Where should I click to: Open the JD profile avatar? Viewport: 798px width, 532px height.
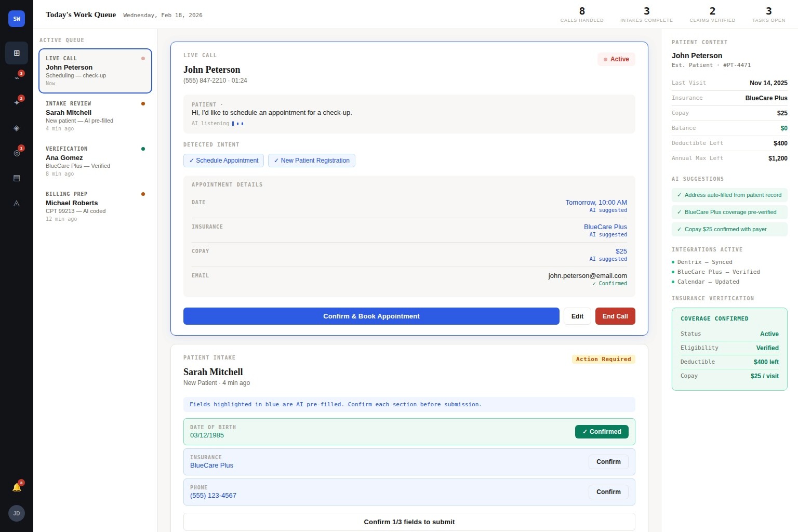(16, 513)
